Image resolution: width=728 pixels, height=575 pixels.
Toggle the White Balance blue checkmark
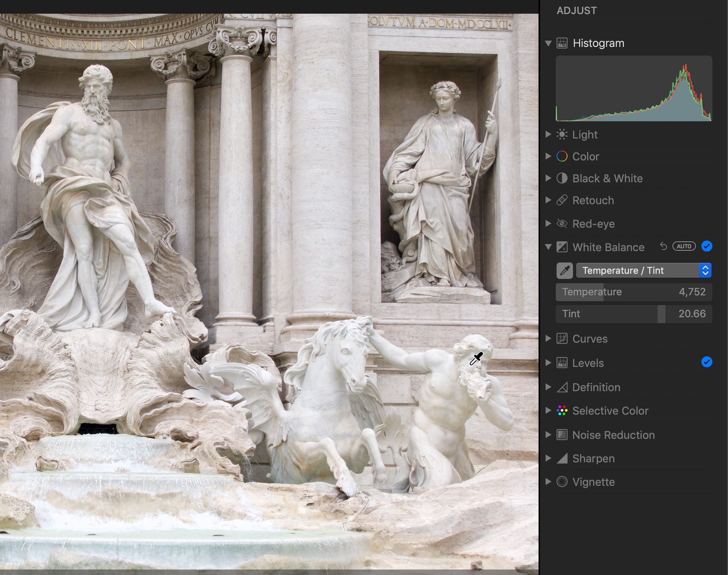(x=707, y=246)
